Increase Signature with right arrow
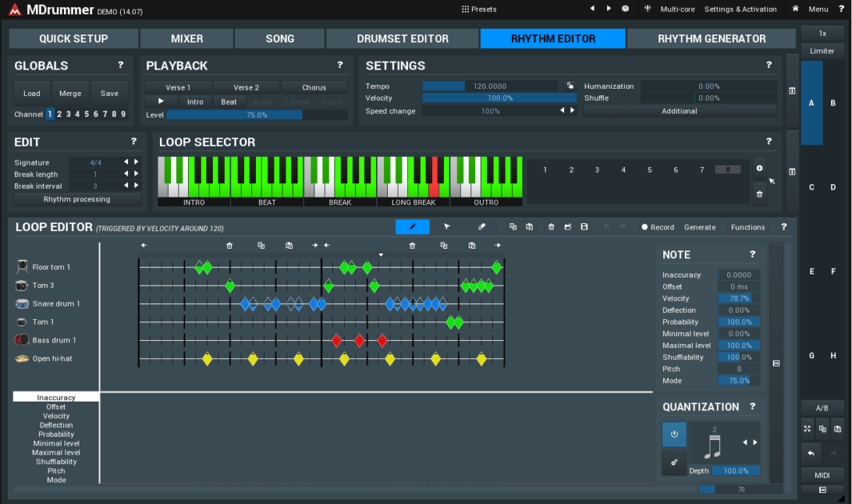This screenshot has height=504, width=852. pyautogui.click(x=136, y=162)
